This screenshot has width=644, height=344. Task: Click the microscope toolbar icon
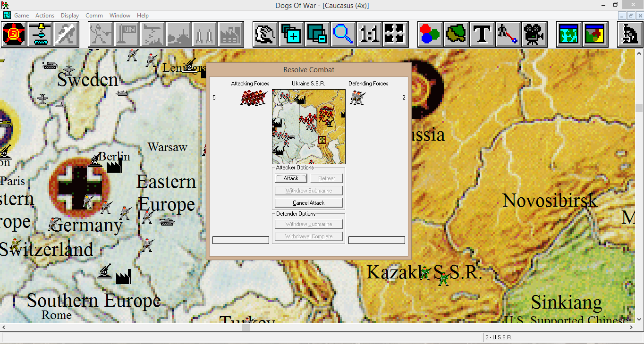click(630, 34)
